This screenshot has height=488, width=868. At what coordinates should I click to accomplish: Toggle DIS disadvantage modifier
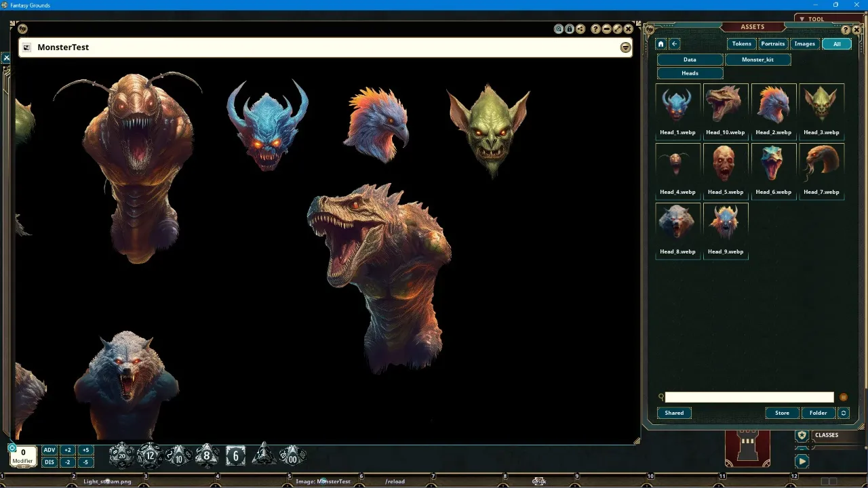click(x=49, y=462)
